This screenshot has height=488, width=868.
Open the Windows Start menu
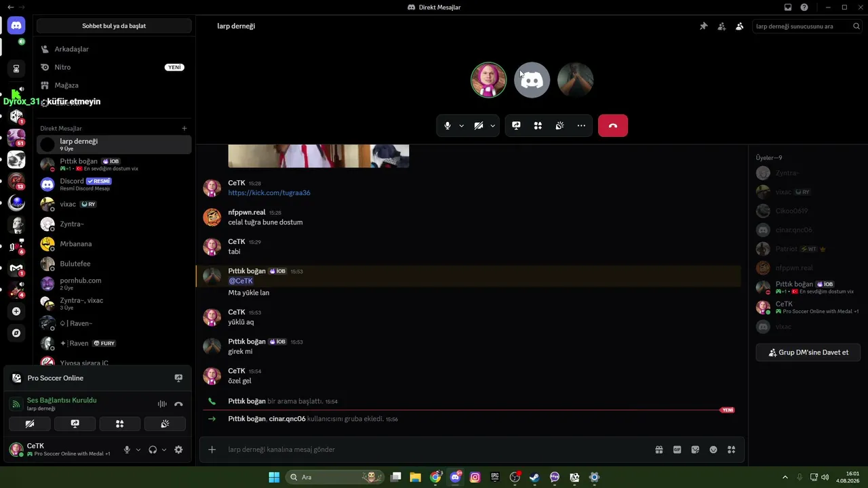274,477
